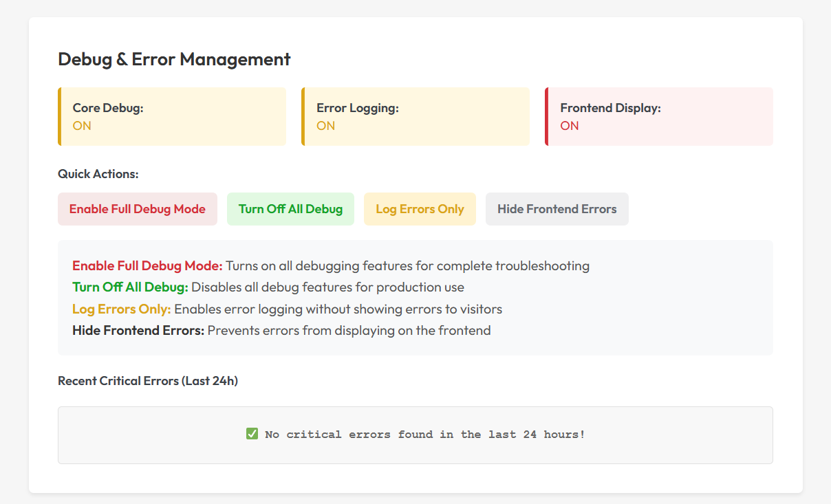
Task: Click the green Turn Off All Debug description label
Action: pyautogui.click(x=130, y=287)
